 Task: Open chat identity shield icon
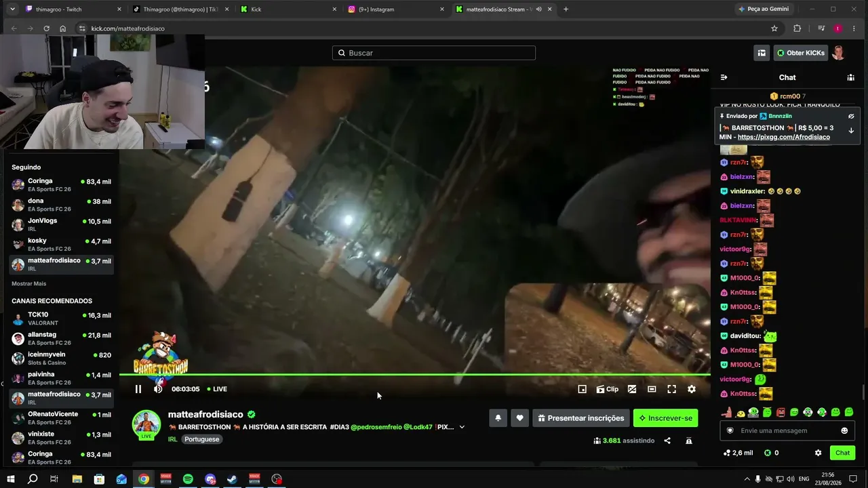coord(730,430)
